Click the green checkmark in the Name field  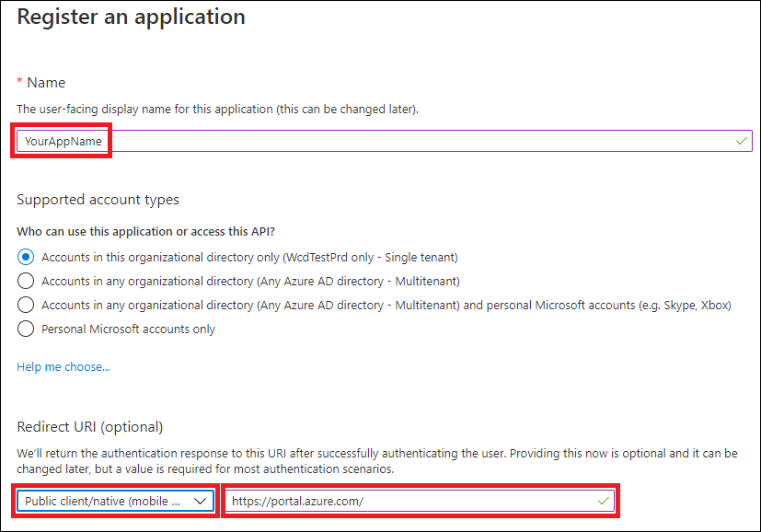[741, 141]
